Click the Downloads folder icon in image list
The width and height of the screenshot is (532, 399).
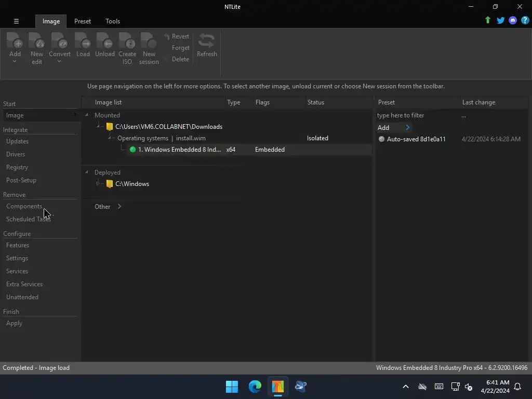click(x=109, y=127)
